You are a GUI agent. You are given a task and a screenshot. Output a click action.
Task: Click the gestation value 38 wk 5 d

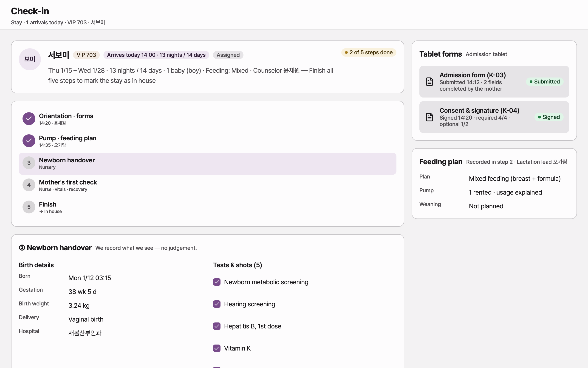[82, 292]
